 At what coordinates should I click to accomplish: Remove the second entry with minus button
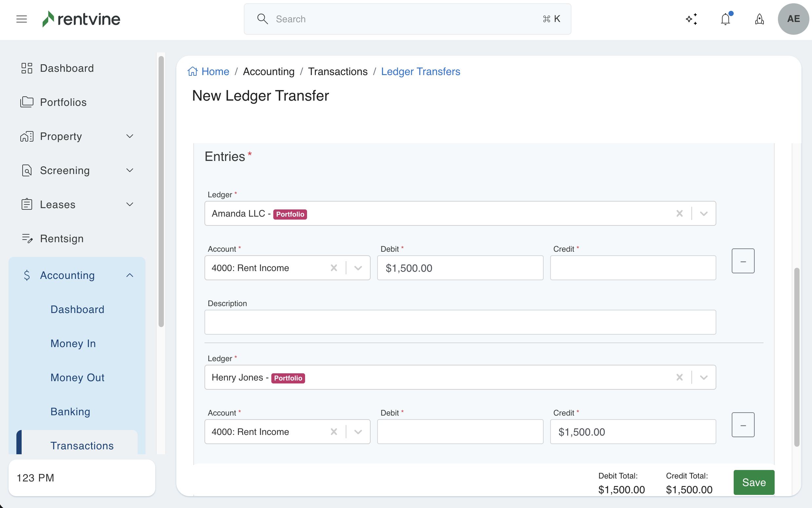point(743,425)
